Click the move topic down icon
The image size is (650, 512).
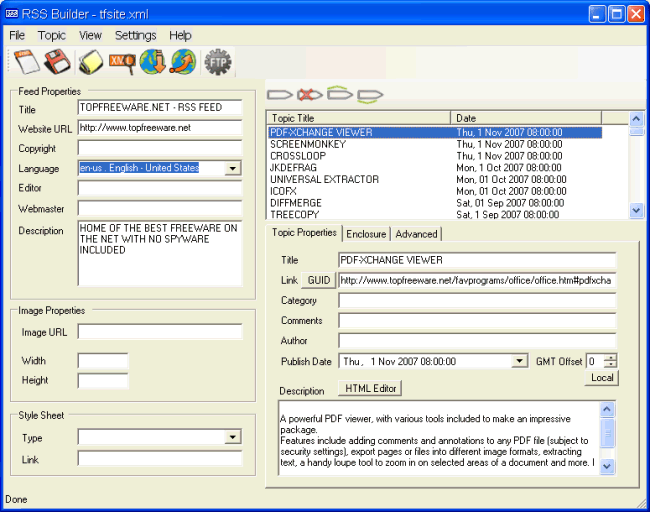[x=370, y=96]
